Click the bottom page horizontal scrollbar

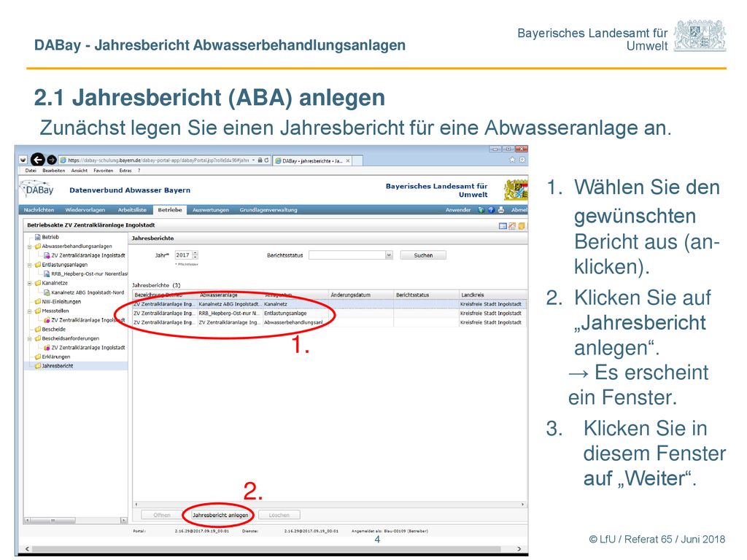(273, 549)
